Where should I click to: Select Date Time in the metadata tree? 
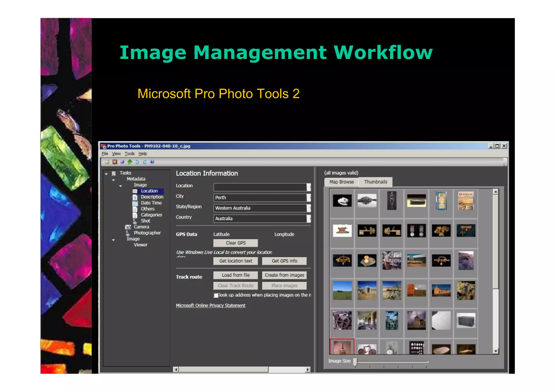151,203
